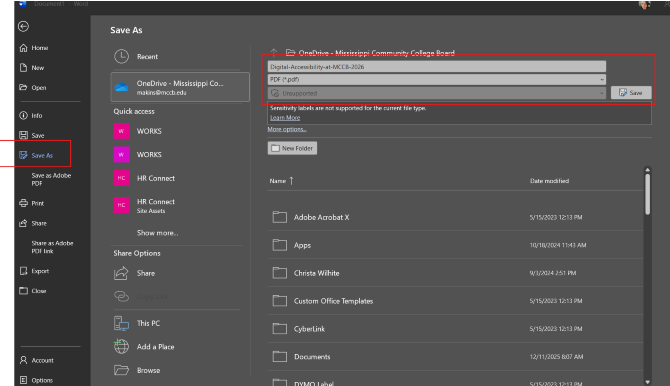Click the Options icon at sidebar bottom
This screenshot has height=386, width=670.
point(24,380)
